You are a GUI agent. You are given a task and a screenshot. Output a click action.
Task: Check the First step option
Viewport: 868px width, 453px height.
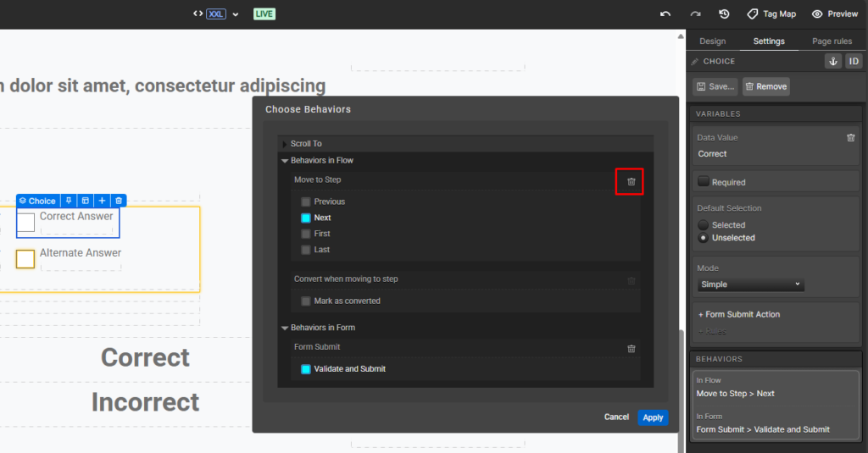305,234
